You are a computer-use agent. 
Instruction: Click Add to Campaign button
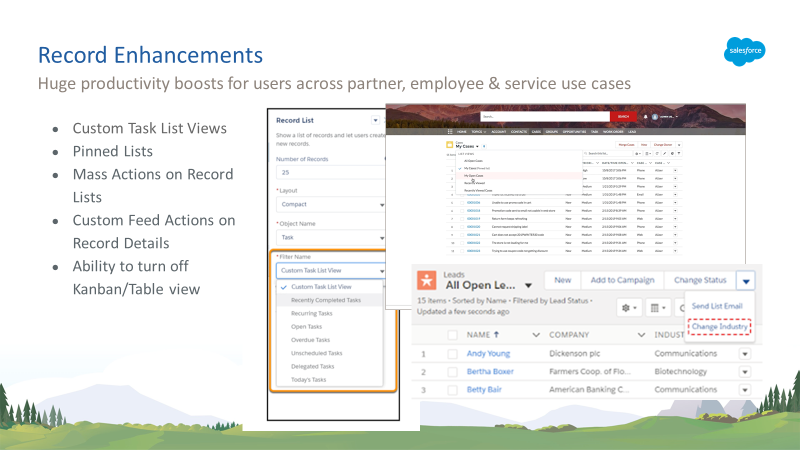tap(622, 280)
